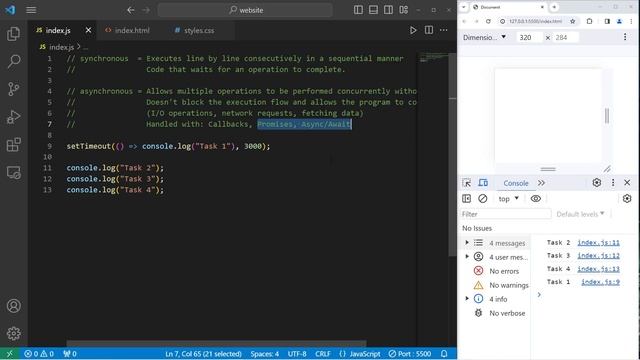Expand the 4 user messages group
Screen dimensions: 640x360
(x=467, y=257)
